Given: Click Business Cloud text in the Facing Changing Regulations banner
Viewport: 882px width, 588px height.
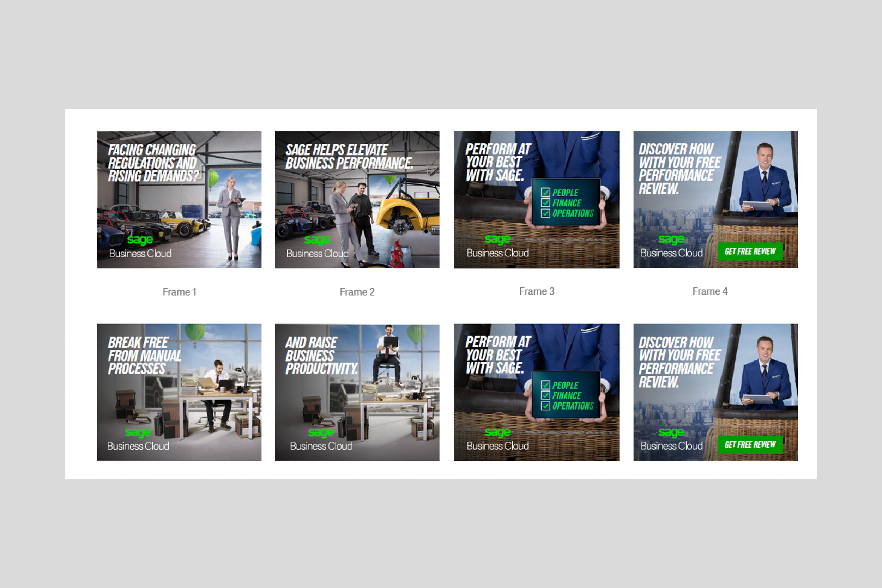Looking at the screenshot, I should coord(140,254).
